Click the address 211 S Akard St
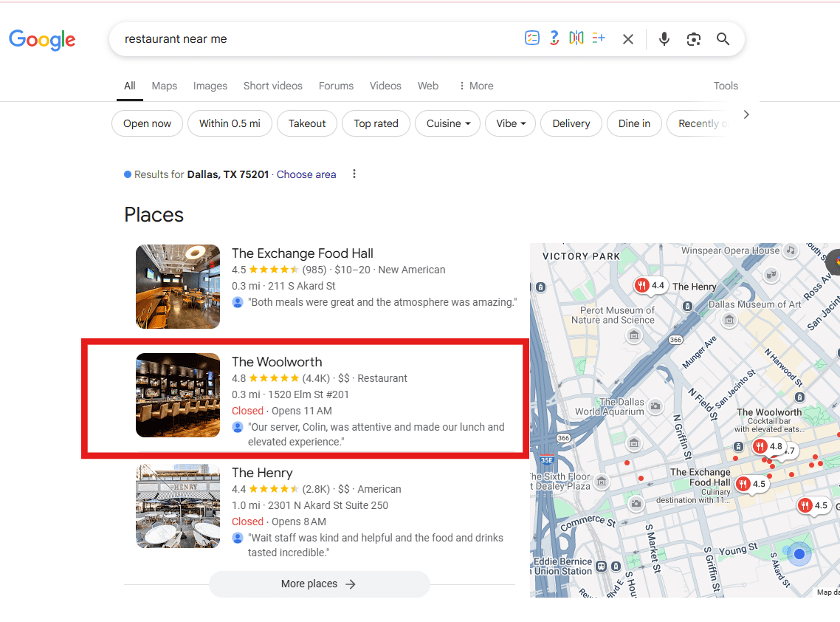This screenshot has height=622, width=840. 302,287
